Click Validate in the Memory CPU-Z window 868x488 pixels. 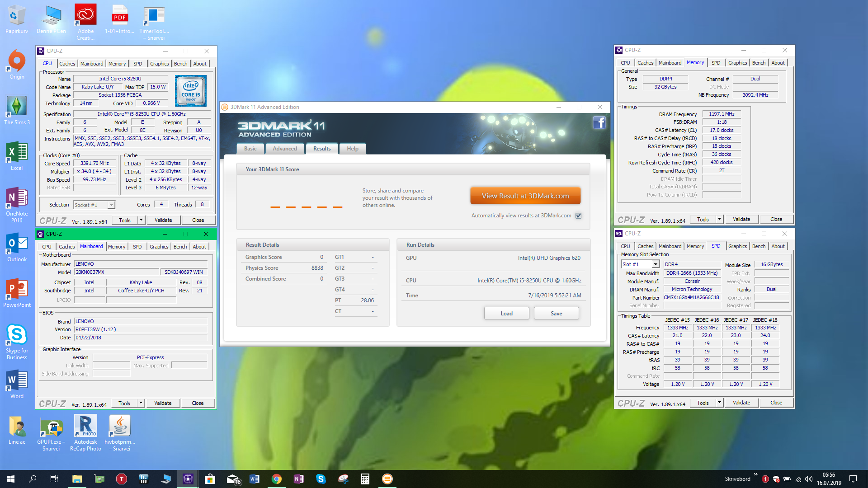click(741, 219)
